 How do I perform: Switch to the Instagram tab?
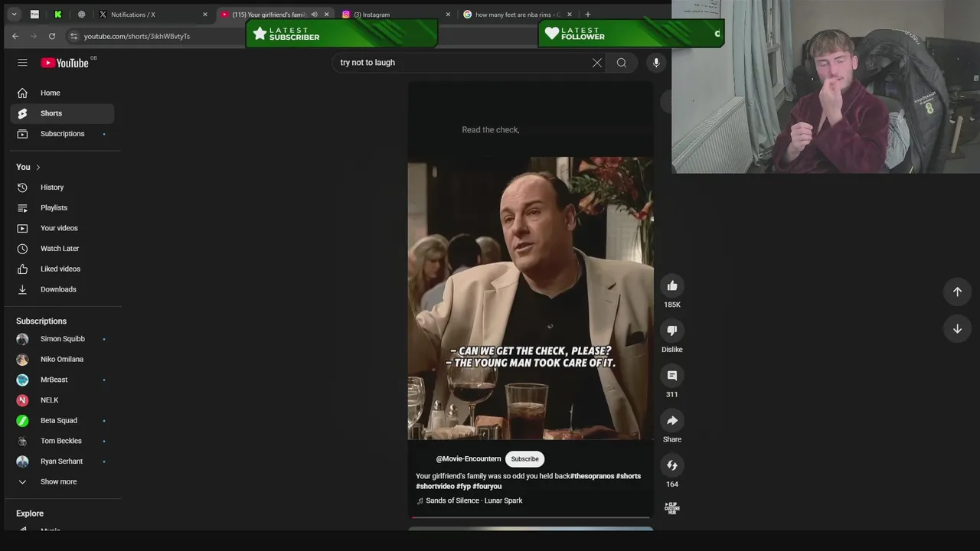tap(397, 15)
